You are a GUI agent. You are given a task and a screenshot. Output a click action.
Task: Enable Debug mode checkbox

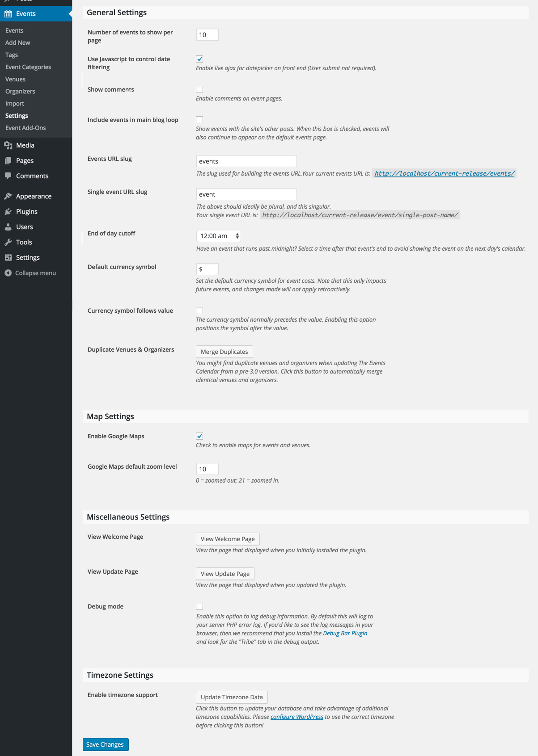(x=199, y=606)
